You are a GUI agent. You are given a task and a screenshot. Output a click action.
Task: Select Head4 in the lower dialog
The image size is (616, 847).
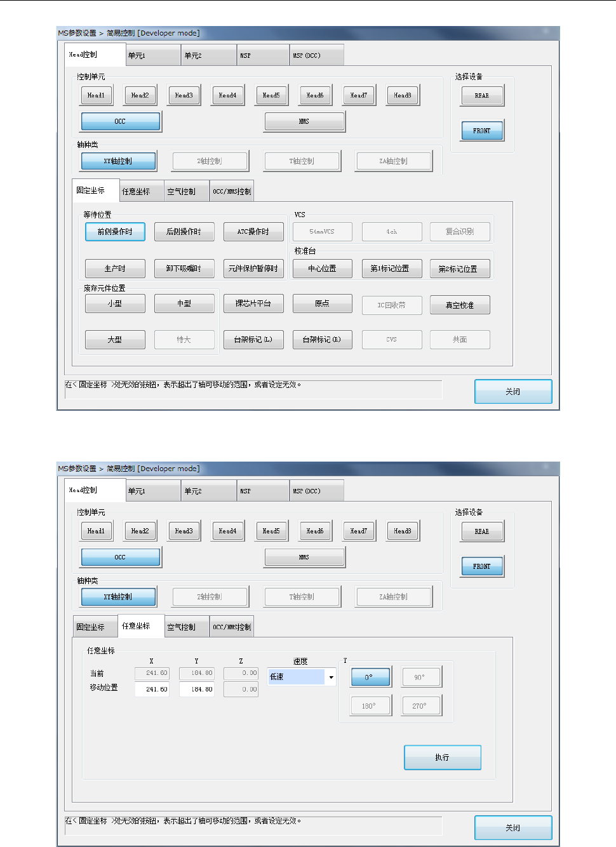228,531
